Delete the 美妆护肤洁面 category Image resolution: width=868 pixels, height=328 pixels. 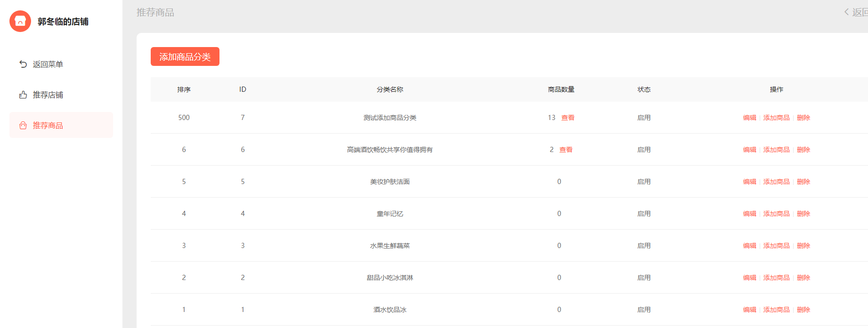click(x=803, y=182)
